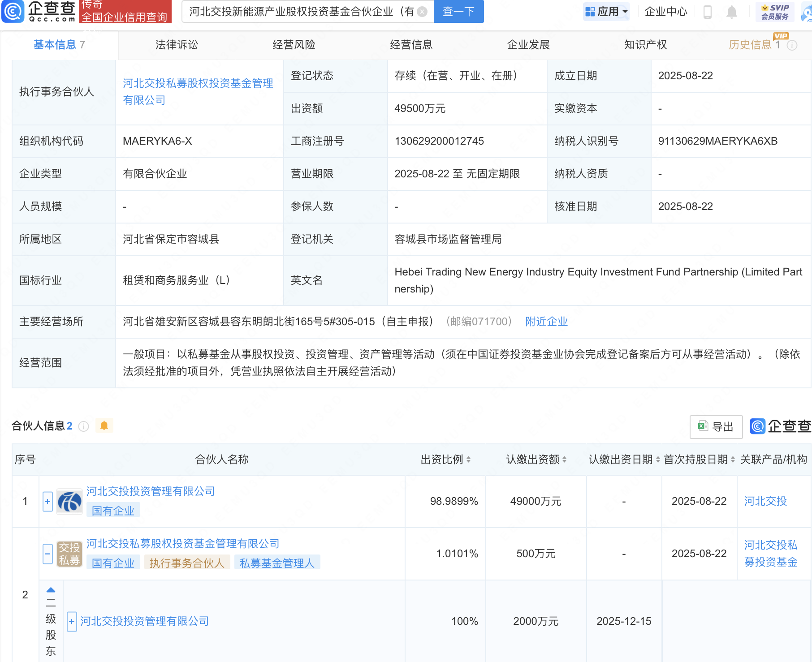
Task: Click the 私募基金管理人 tag
Action: [277, 563]
